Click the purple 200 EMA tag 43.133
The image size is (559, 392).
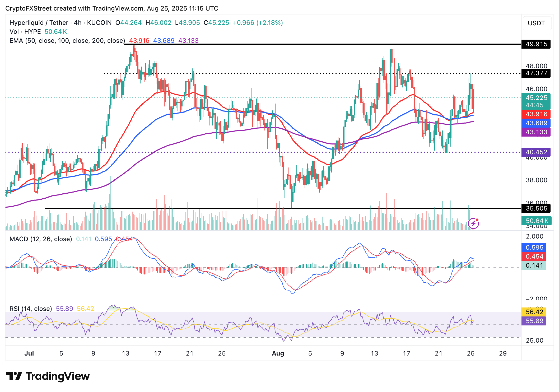tap(536, 132)
